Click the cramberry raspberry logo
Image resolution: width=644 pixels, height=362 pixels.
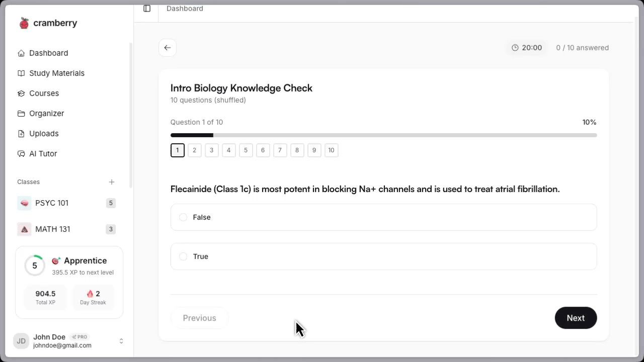(24, 23)
